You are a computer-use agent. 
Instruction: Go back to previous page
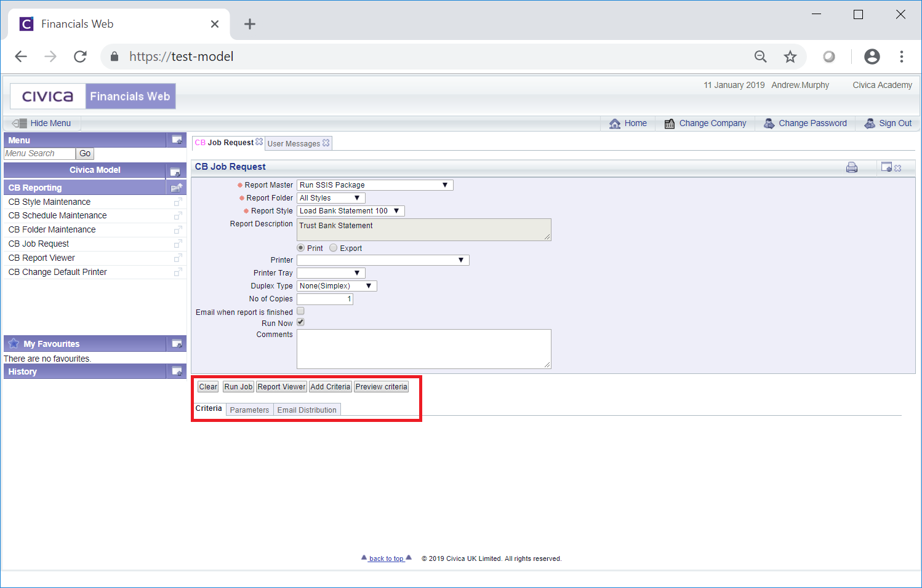[x=21, y=57]
